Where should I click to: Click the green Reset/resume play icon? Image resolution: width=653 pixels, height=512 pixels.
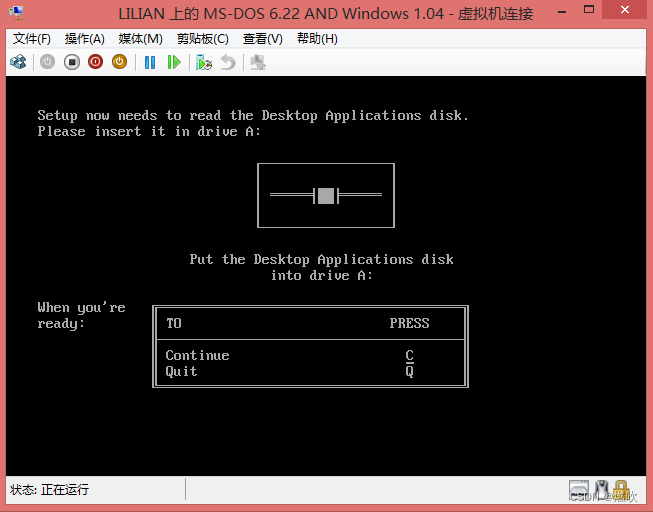coord(174,62)
